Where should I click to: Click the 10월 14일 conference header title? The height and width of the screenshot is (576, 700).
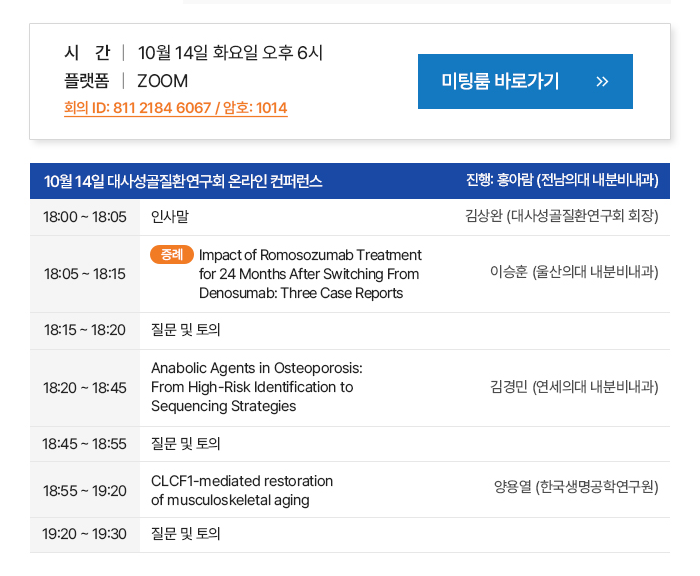[x=183, y=181]
